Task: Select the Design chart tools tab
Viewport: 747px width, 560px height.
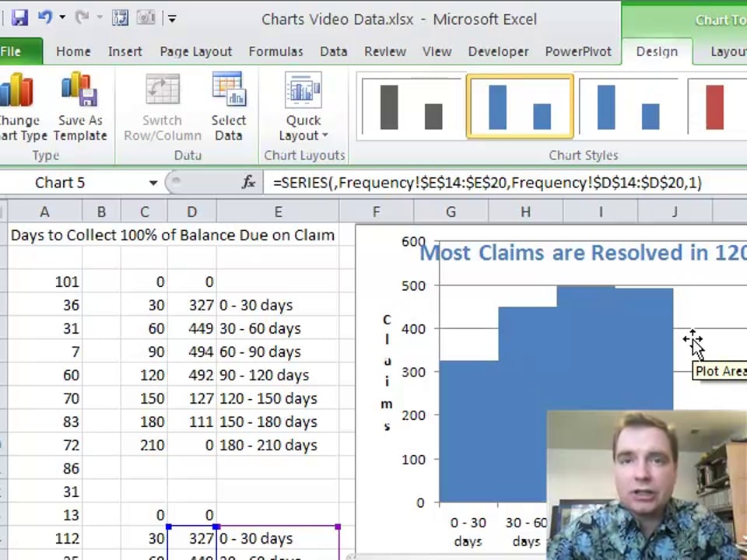Action: [657, 51]
